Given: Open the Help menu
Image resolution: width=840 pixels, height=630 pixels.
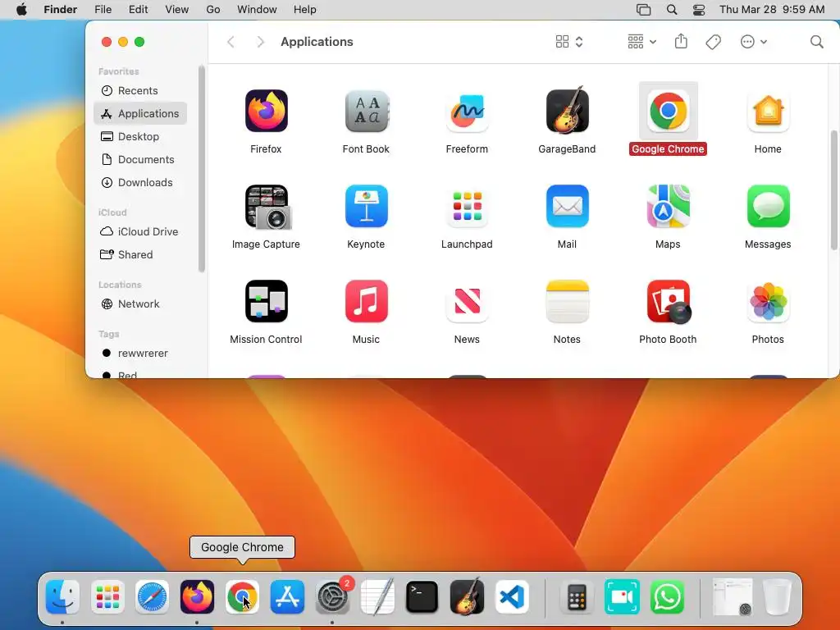Looking at the screenshot, I should point(305,10).
